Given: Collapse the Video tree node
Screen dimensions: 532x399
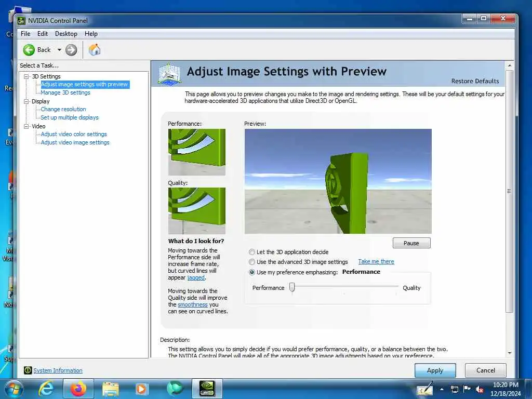Looking at the screenshot, I should click(26, 126).
